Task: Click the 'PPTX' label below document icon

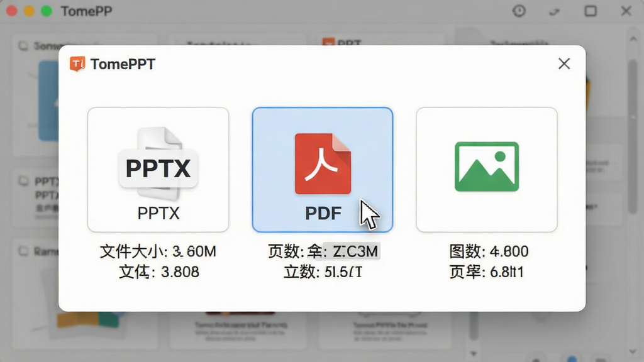Action: pyautogui.click(x=158, y=214)
